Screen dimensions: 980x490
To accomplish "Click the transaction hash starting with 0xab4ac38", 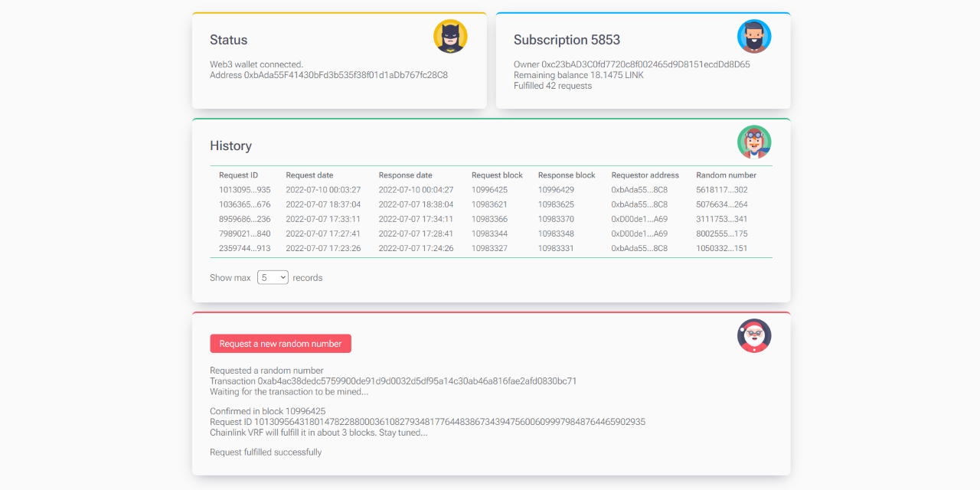I will point(417,381).
